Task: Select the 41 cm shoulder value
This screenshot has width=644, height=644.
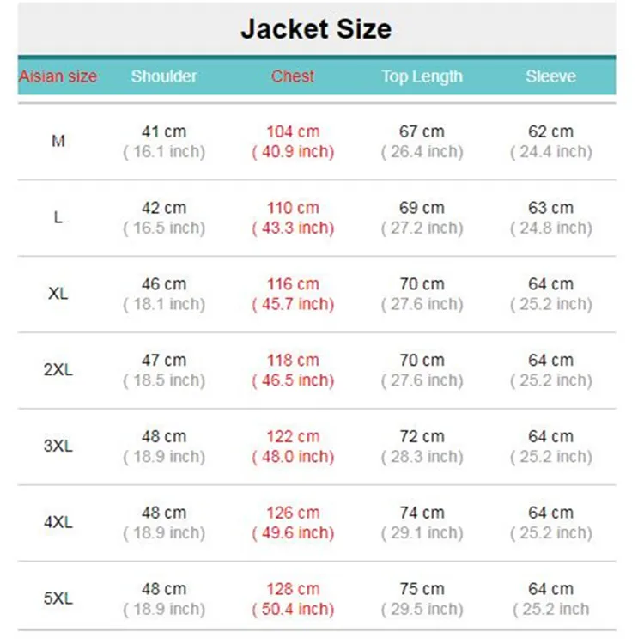Action: [164, 132]
